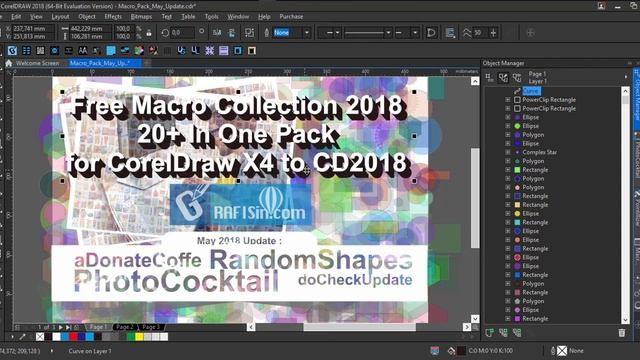The image size is (640, 360).
Task: Open the outline width None dropdown
Action: 307,33
